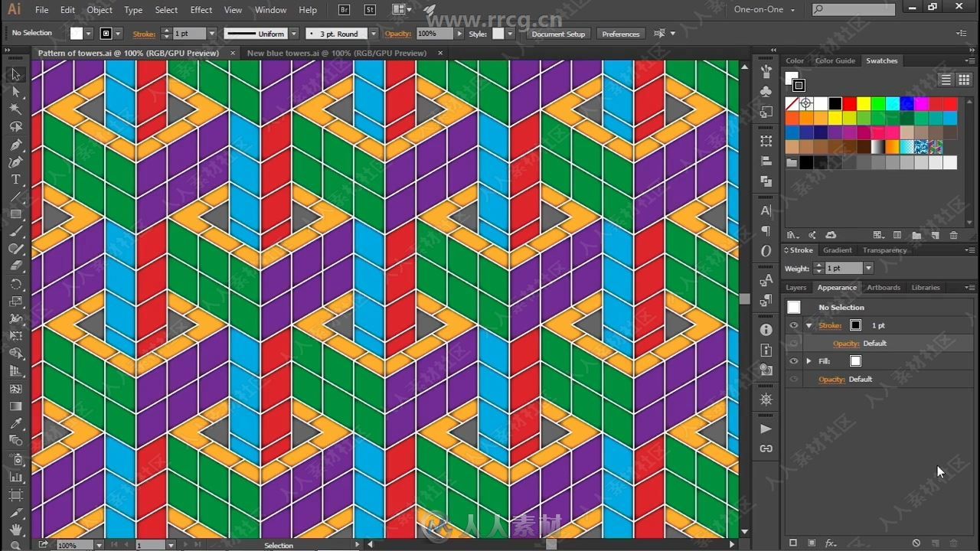Select the Selection tool arrow

click(x=16, y=74)
